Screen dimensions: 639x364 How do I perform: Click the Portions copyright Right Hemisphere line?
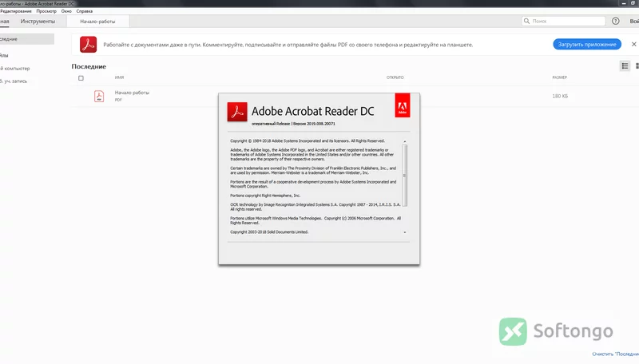[x=265, y=196]
